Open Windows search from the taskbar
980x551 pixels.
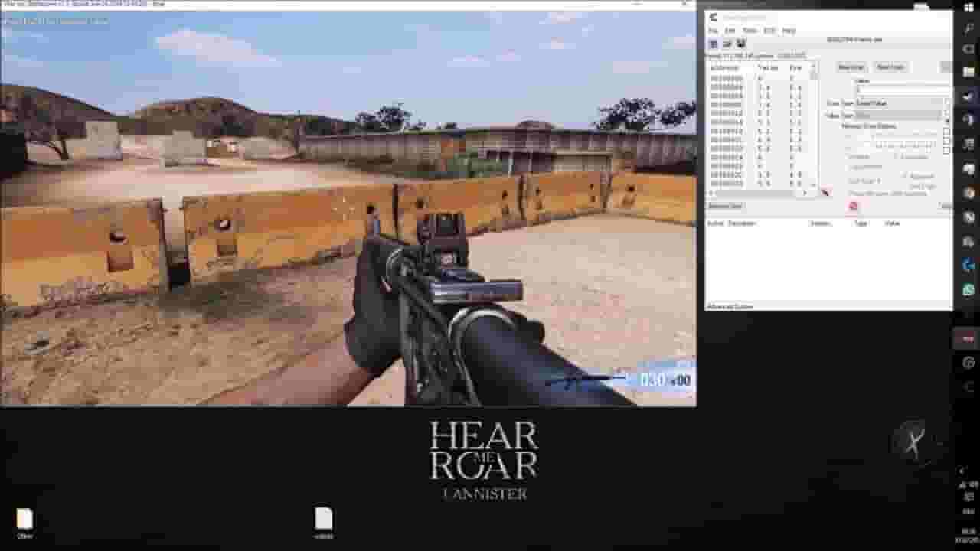click(x=969, y=28)
